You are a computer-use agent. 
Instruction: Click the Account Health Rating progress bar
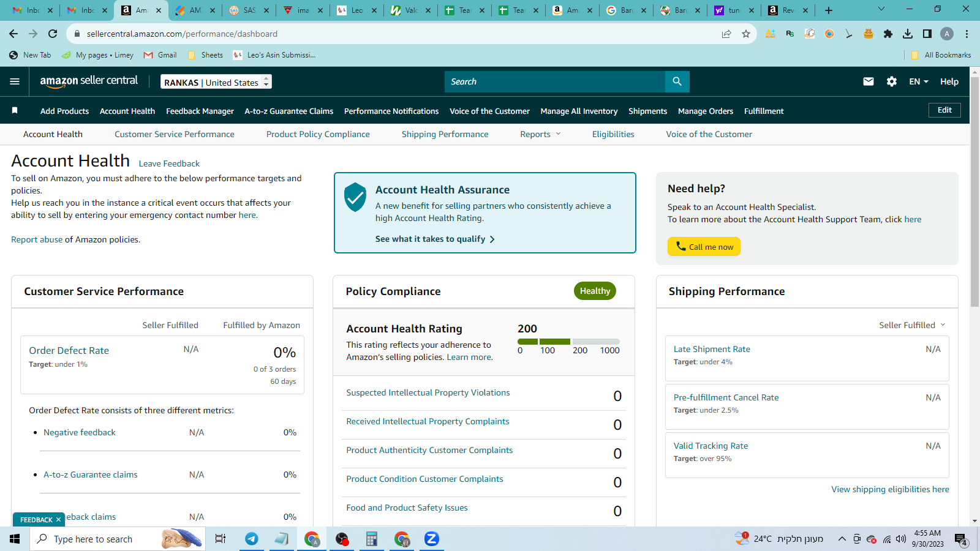pos(568,342)
